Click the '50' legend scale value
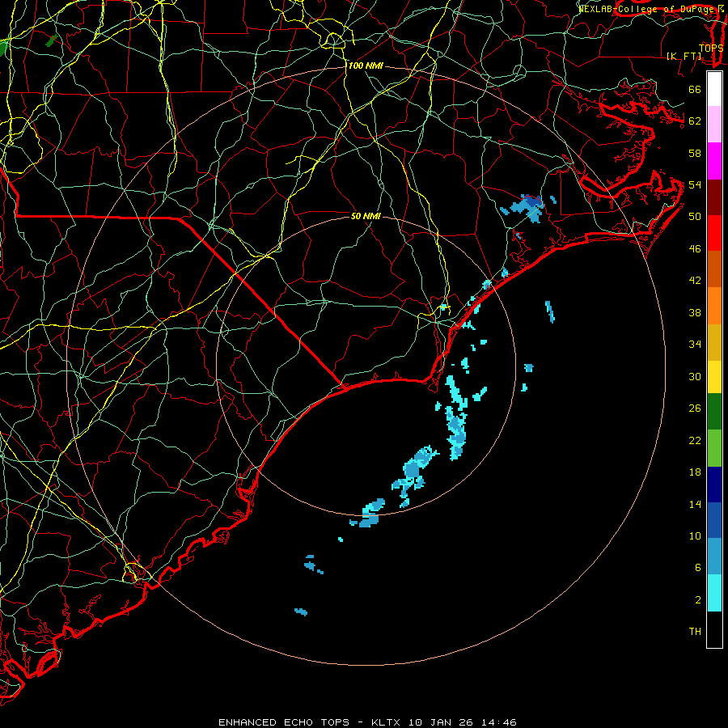This screenshot has height=728, width=728. click(695, 217)
